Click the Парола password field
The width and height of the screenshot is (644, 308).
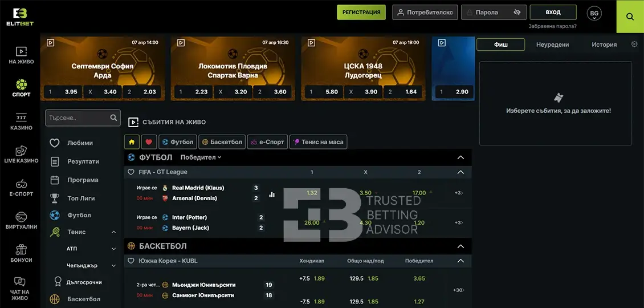[x=494, y=13]
